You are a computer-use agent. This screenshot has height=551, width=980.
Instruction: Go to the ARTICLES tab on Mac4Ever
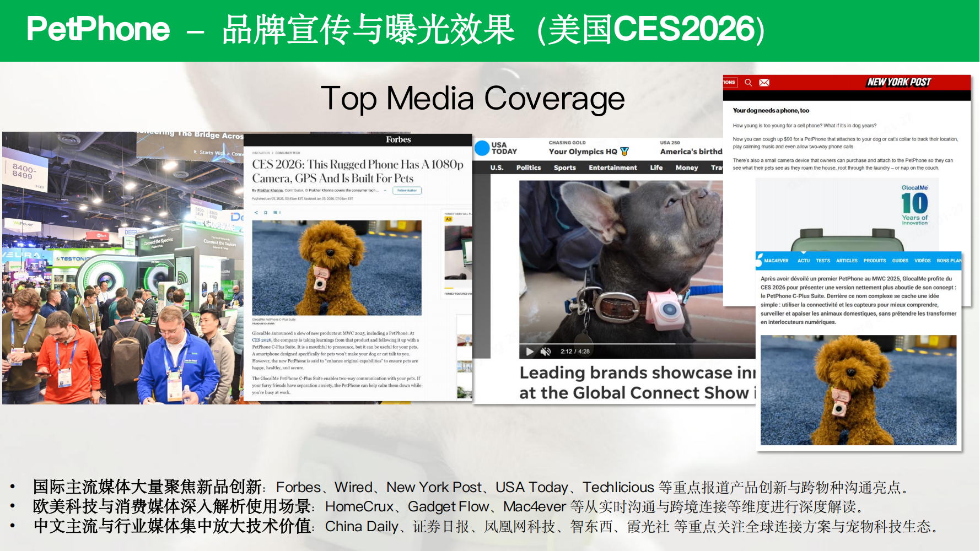click(847, 261)
